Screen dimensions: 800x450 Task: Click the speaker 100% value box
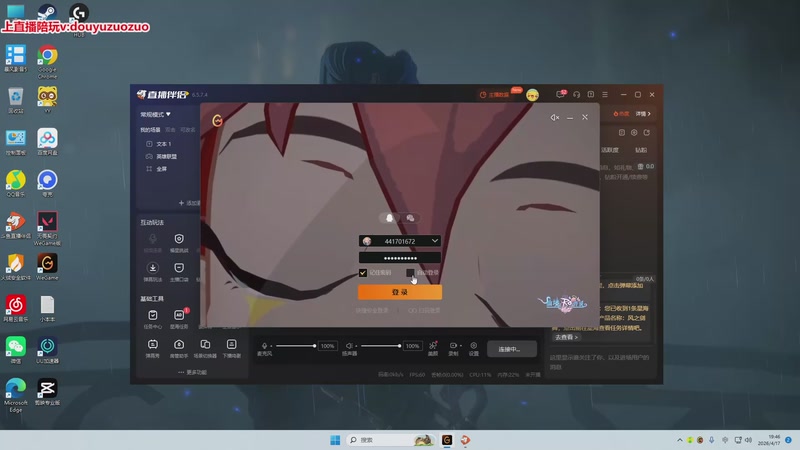(x=412, y=346)
